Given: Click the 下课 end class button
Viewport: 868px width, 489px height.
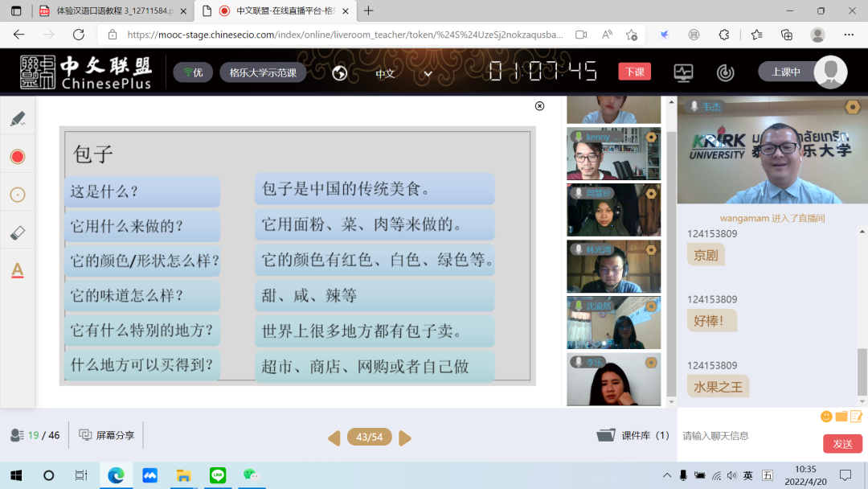Looking at the screenshot, I should (634, 72).
